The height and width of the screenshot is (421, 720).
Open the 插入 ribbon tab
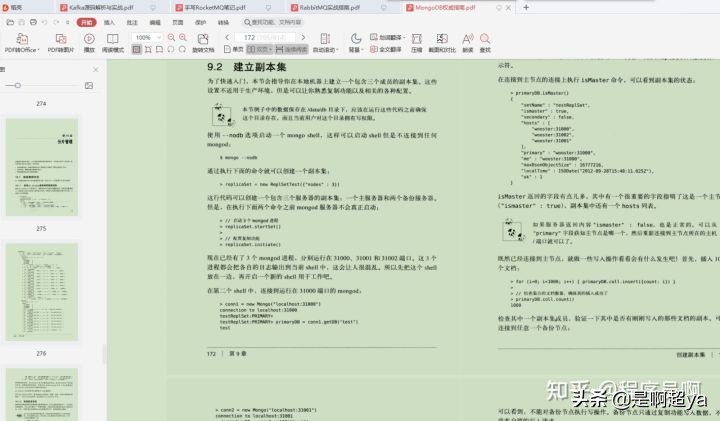pyautogui.click(x=109, y=22)
